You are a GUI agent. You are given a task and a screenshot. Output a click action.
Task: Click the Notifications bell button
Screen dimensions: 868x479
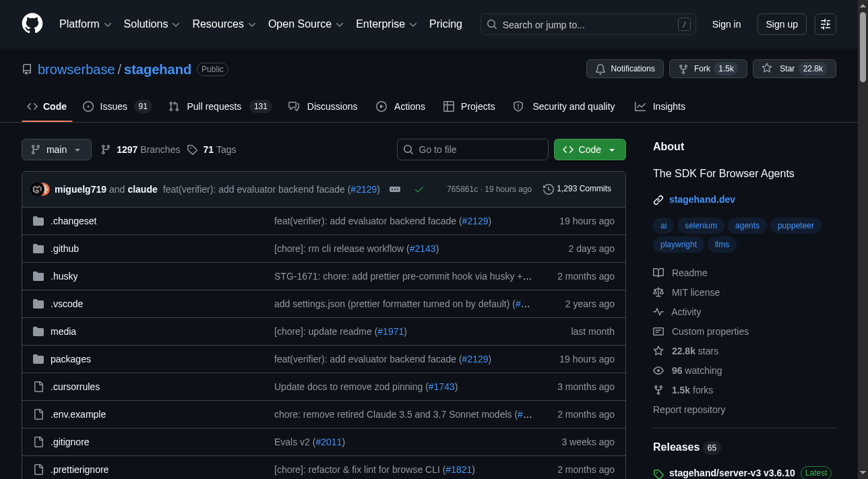coord(625,69)
